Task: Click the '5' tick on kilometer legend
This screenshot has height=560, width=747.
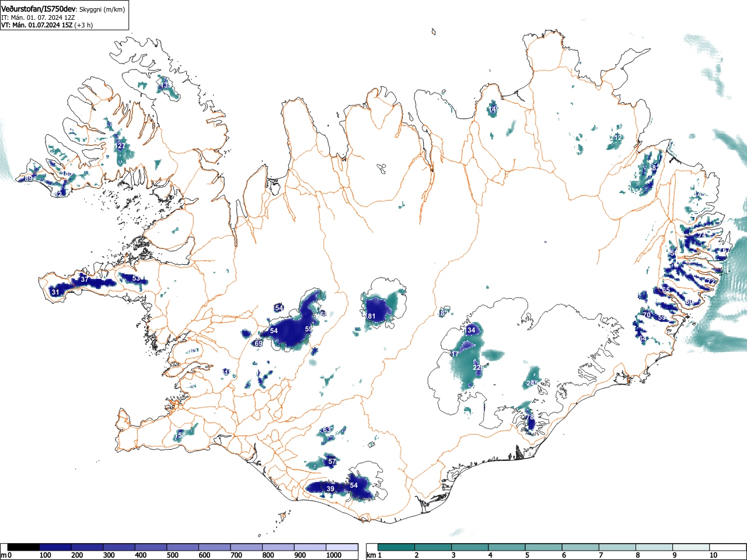Action: click(x=526, y=555)
